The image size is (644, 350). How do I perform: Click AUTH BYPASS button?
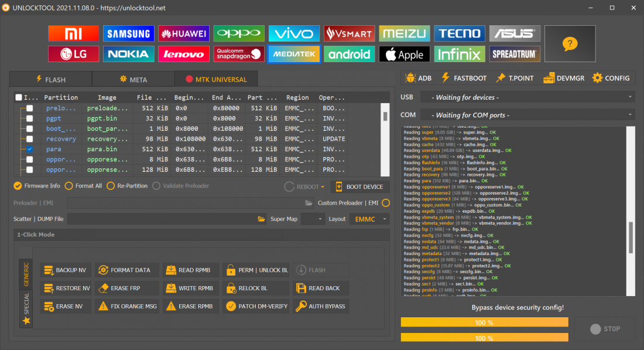pos(321,307)
